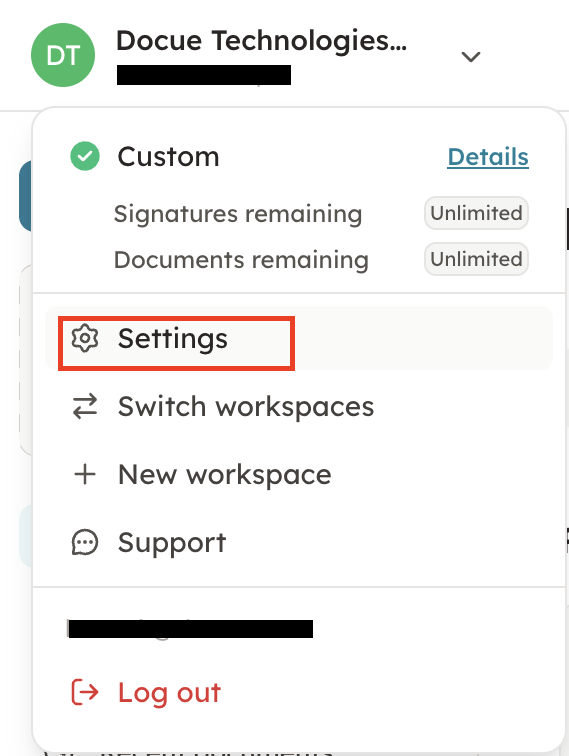Open the Settings menu item
This screenshot has width=569, height=756.
(299, 338)
